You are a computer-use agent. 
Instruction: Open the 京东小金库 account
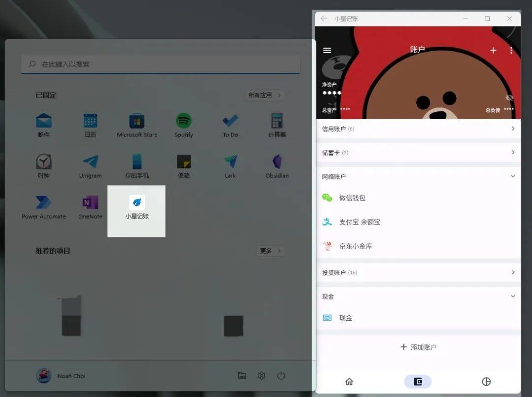[418, 246]
